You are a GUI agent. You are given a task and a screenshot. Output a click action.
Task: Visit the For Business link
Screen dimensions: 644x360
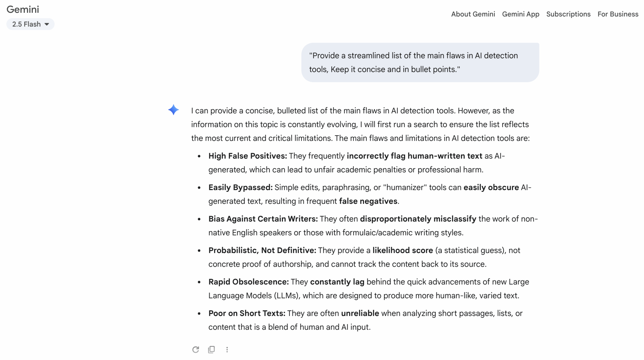tap(618, 14)
